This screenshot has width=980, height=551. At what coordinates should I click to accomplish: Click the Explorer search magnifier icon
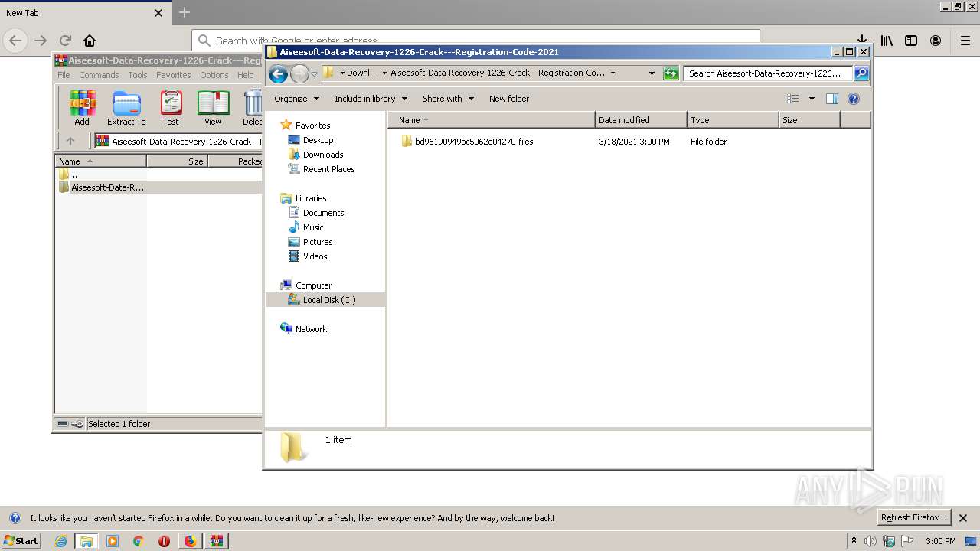click(x=861, y=73)
